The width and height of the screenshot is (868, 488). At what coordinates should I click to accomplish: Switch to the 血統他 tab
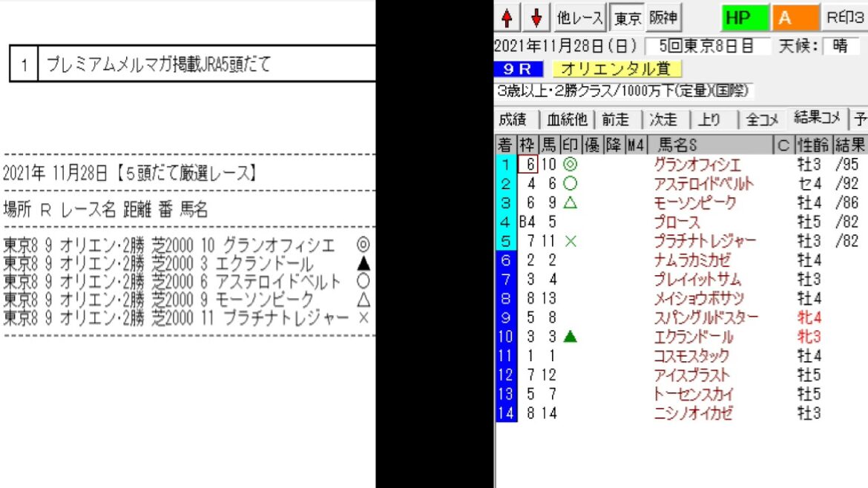567,119
